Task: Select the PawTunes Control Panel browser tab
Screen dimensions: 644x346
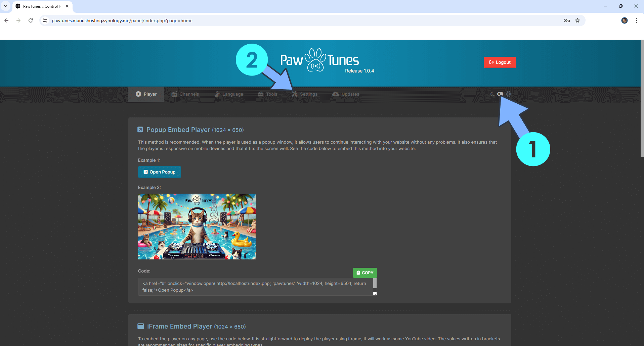Action: [42, 6]
